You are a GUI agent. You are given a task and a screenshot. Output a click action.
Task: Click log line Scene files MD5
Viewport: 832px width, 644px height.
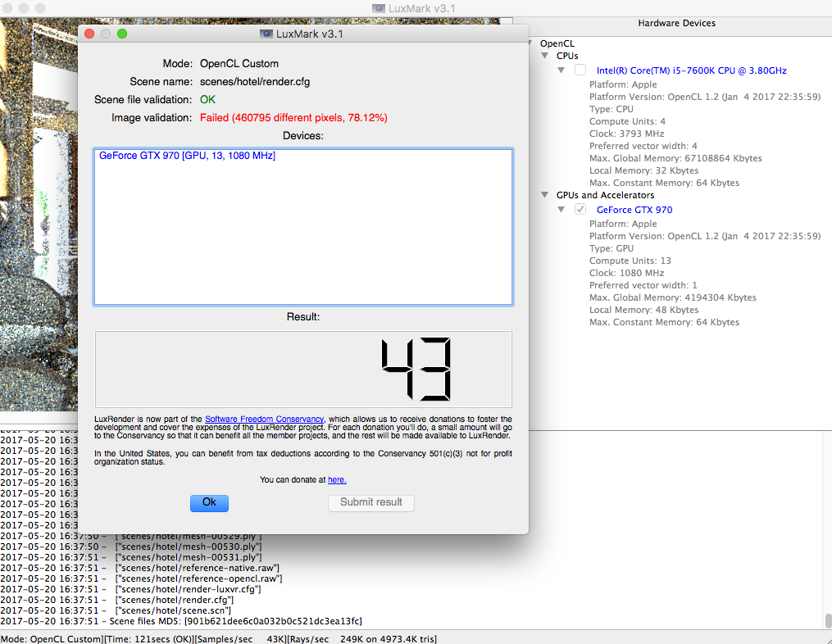pos(181,621)
